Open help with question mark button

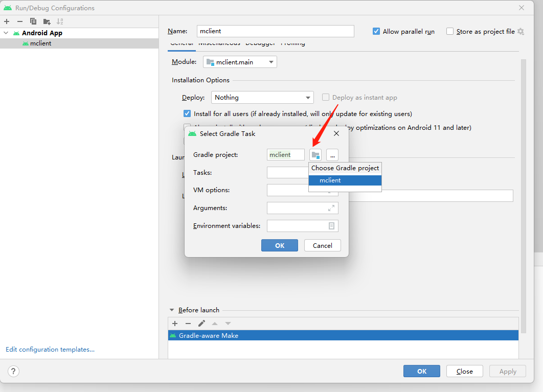point(13,371)
